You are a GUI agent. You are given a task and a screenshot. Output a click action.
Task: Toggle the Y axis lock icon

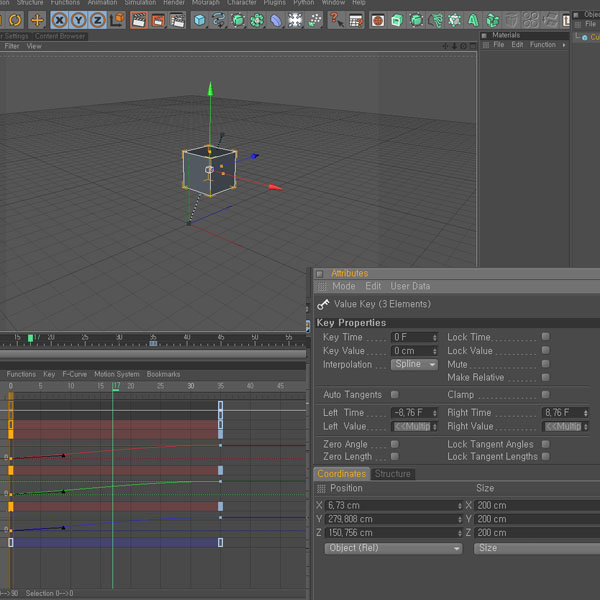[x=78, y=20]
